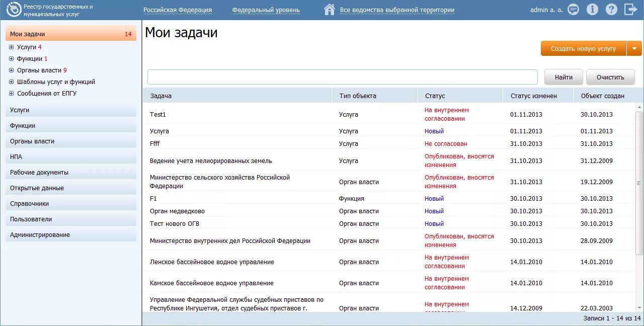Expand the Услуги tree node
The image size is (644, 326).
pos(12,47)
